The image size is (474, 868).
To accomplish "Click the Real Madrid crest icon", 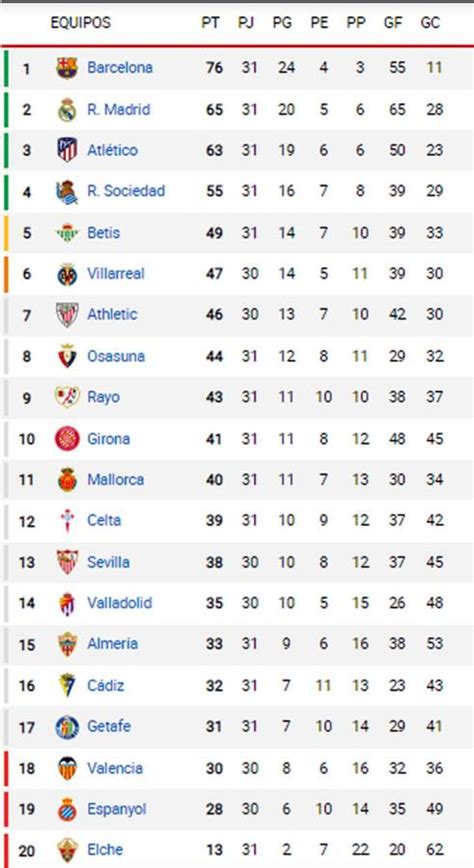I will [67, 110].
